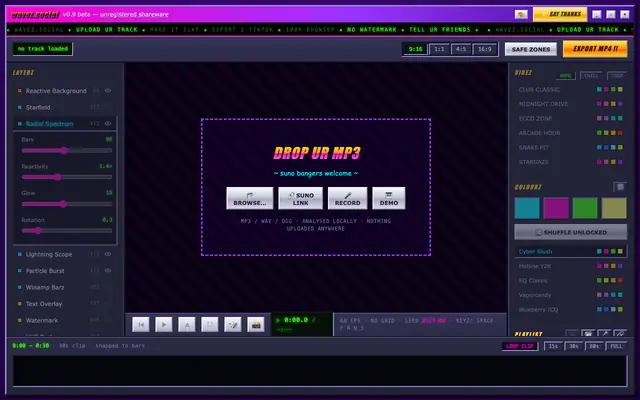
Task: Click the Glow slider track
Action: [x=67, y=204]
